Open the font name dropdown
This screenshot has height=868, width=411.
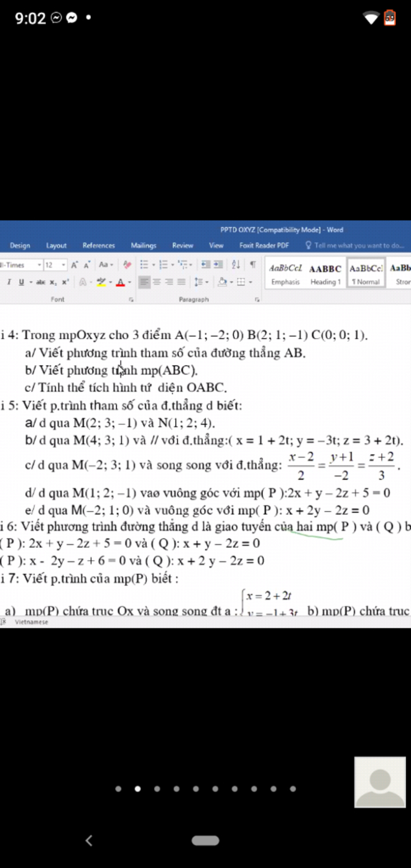pyautogui.click(x=39, y=265)
